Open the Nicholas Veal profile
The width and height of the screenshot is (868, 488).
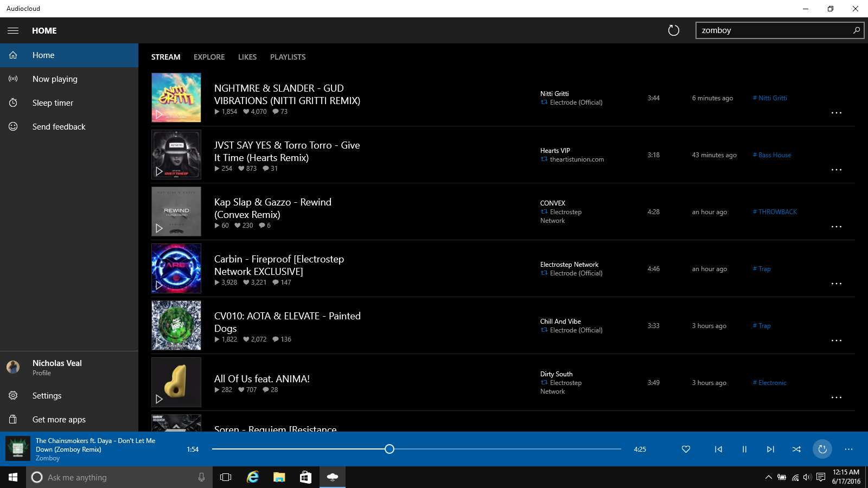[x=69, y=367]
